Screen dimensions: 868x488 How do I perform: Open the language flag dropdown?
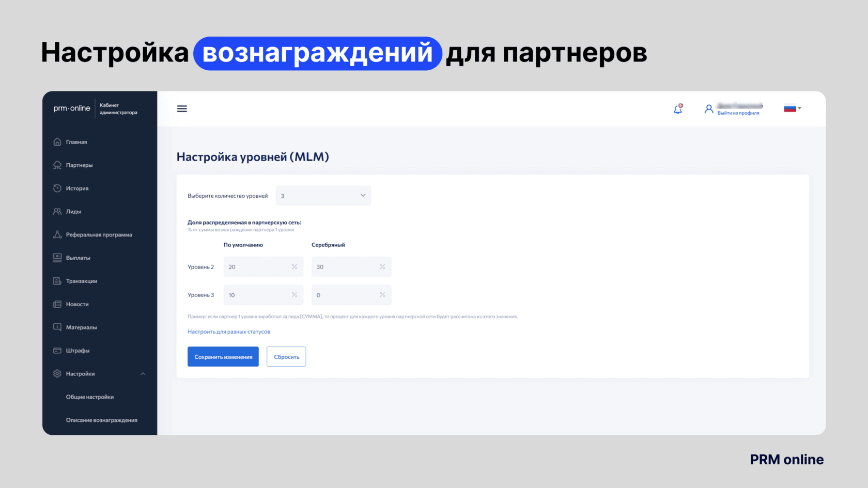pyautogui.click(x=793, y=108)
